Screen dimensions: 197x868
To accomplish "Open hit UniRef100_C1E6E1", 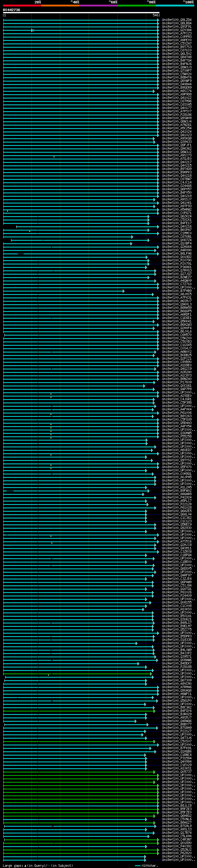I will (176, 318).
